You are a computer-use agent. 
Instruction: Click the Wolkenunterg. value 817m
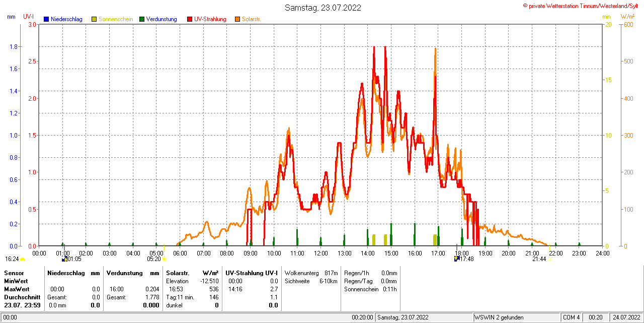pyautogui.click(x=331, y=273)
